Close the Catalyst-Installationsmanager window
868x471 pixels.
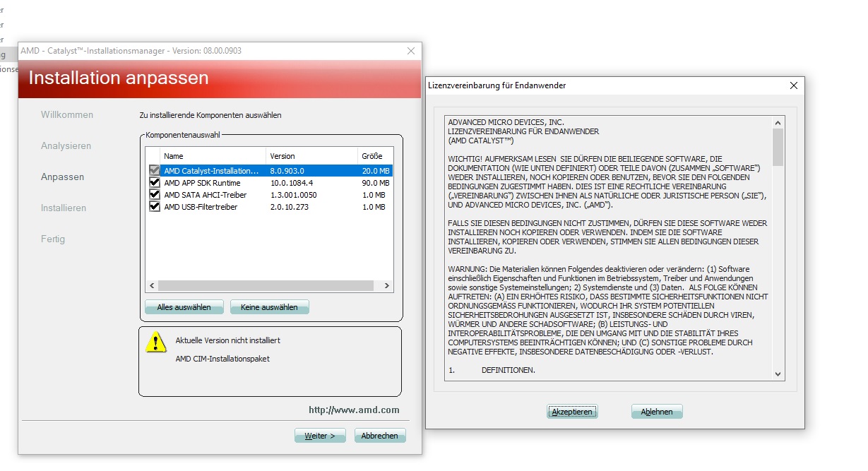pos(411,51)
